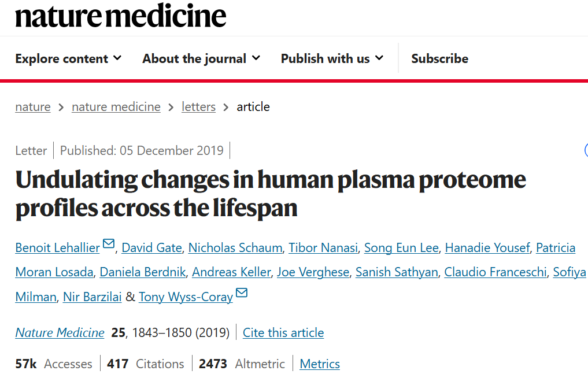Go to nature breadcrumb link
Image resolution: width=588 pixels, height=374 pixels.
[33, 107]
